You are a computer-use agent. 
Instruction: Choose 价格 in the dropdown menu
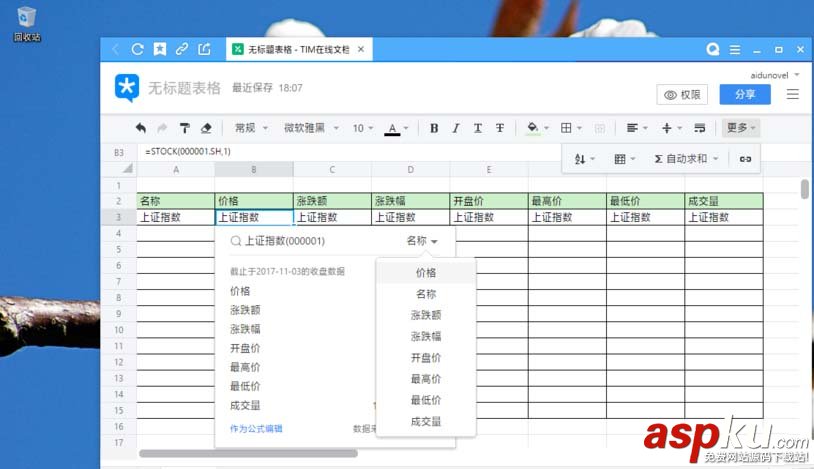tap(426, 273)
